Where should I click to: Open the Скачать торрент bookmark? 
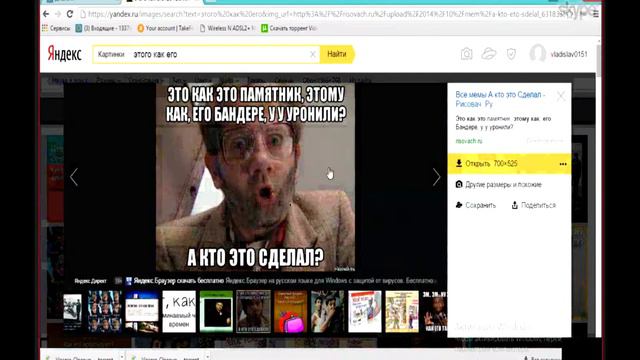tap(289, 28)
